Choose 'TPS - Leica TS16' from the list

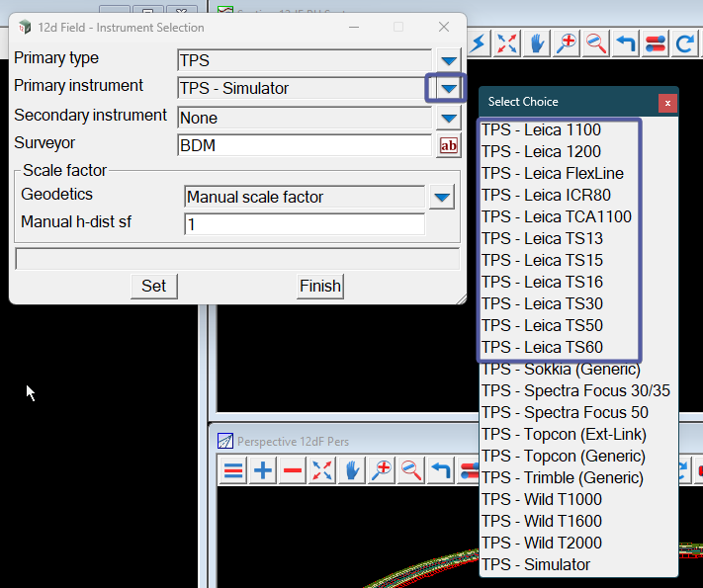(x=542, y=283)
